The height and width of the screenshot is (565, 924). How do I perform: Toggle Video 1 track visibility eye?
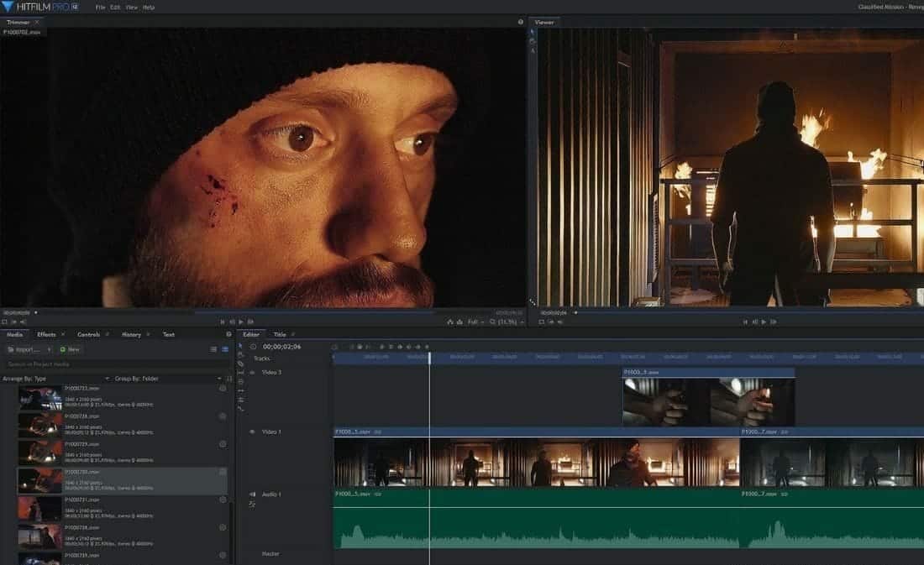[252, 432]
